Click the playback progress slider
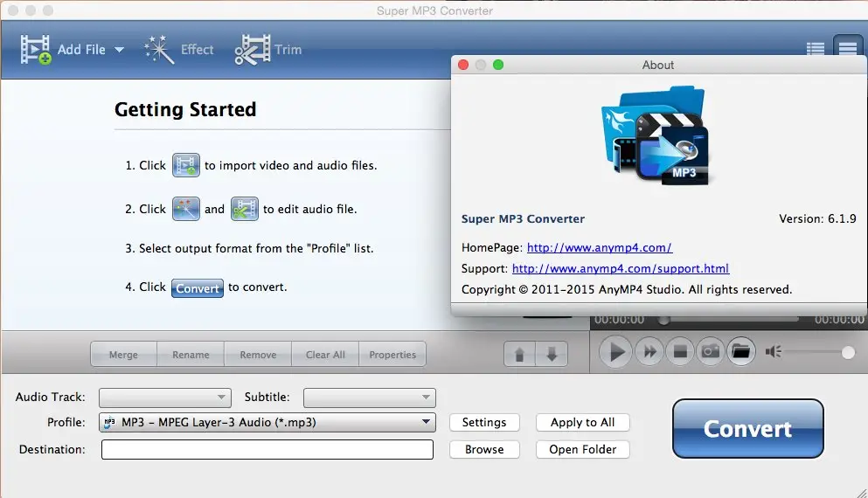This screenshot has width=868, height=498. [x=728, y=320]
